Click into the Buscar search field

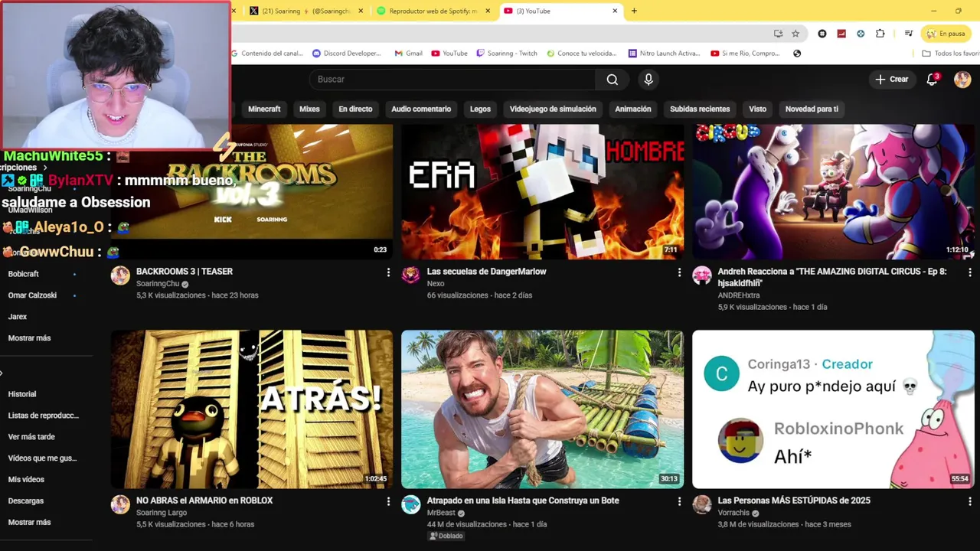[x=452, y=80]
